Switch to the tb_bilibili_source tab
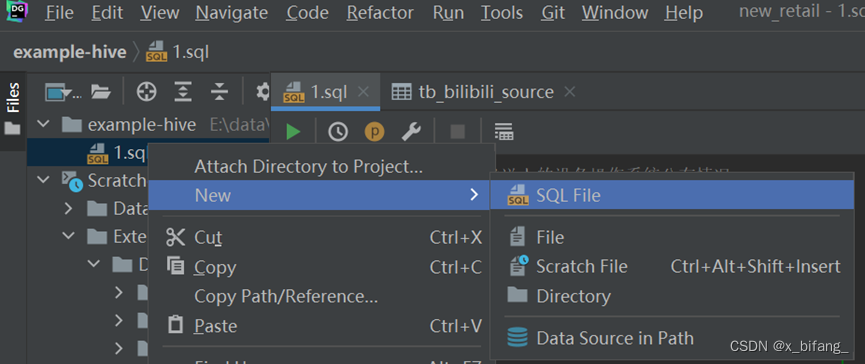The image size is (865, 364). [473, 92]
